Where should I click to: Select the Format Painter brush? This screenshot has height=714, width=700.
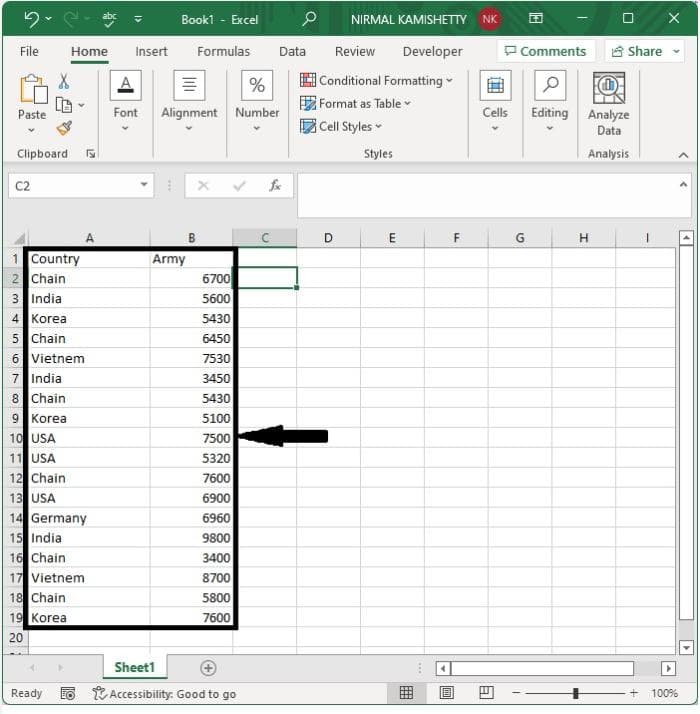[x=64, y=128]
